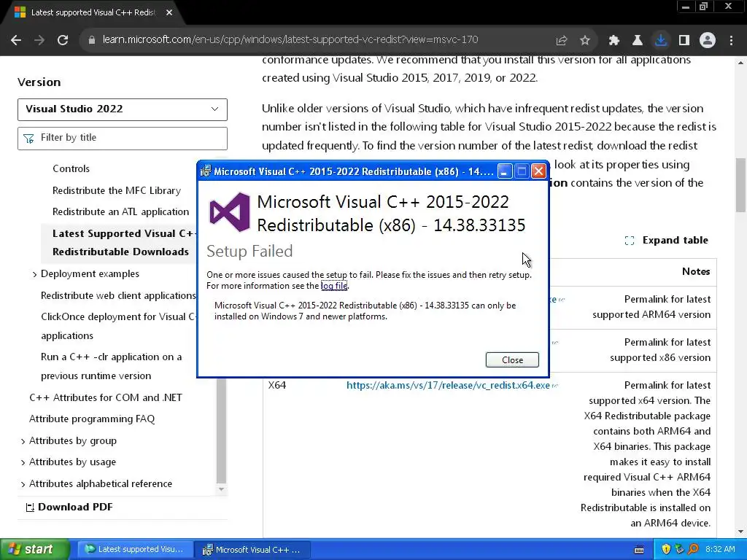
Task: Click the safely remove hardware tray icon
Action: pos(680,550)
